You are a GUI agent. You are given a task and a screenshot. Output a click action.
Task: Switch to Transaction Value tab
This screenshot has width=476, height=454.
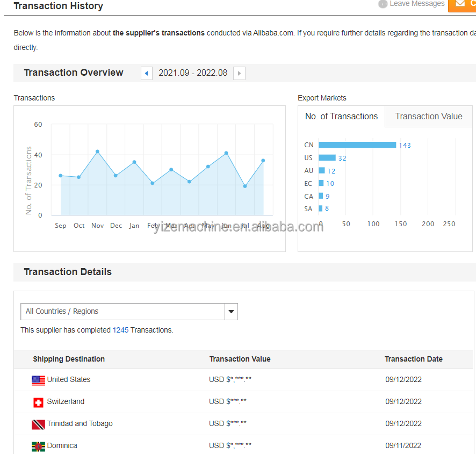(x=428, y=116)
